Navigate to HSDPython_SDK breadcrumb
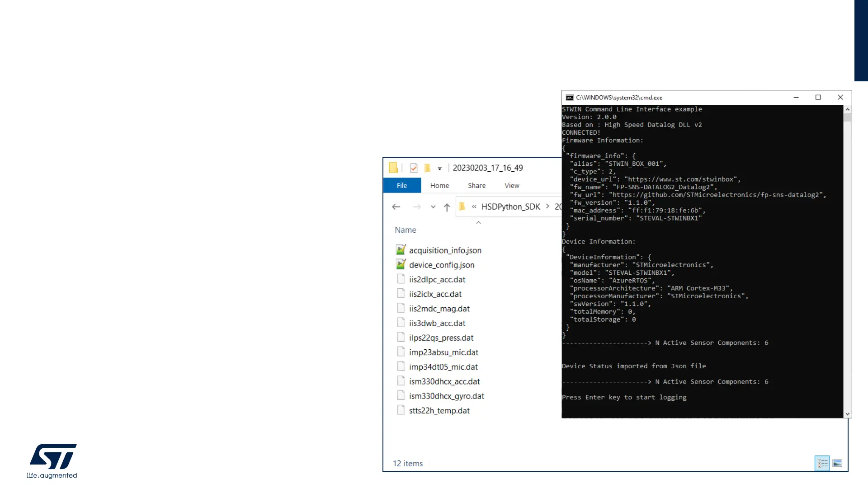868x488 pixels. 510,206
